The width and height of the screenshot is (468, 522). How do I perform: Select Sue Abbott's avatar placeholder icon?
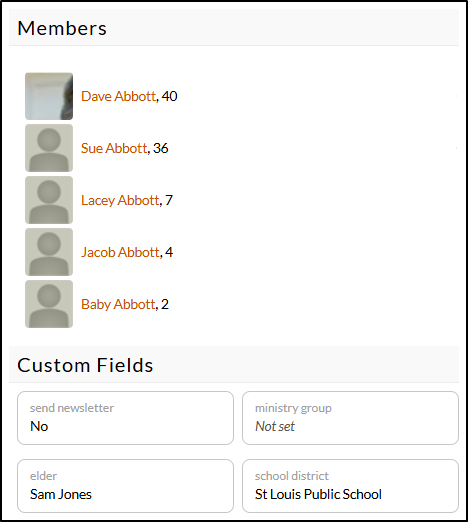pyautogui.click(x=49, y=148)
